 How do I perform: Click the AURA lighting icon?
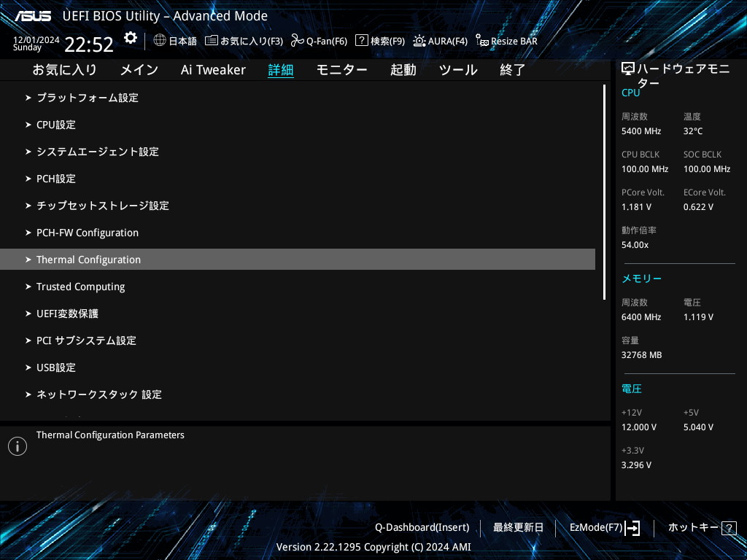pos(419,41)
